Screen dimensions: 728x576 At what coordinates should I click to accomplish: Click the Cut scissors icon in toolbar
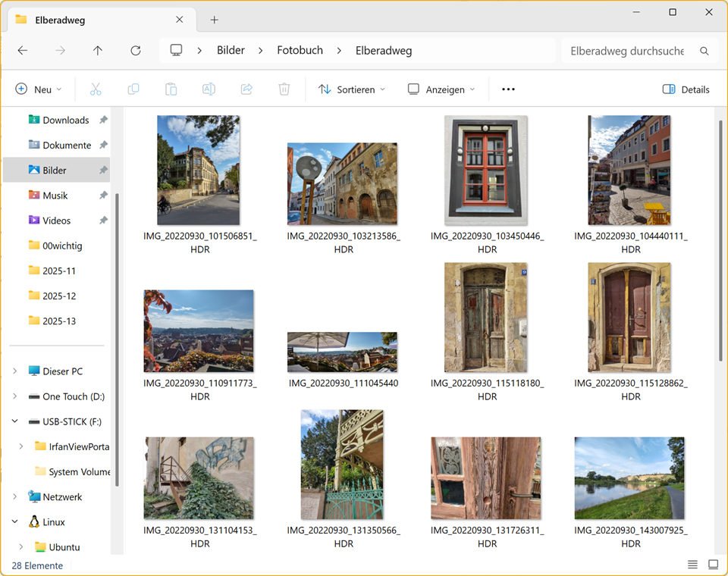pyautogui.click(x=96, y=89)
